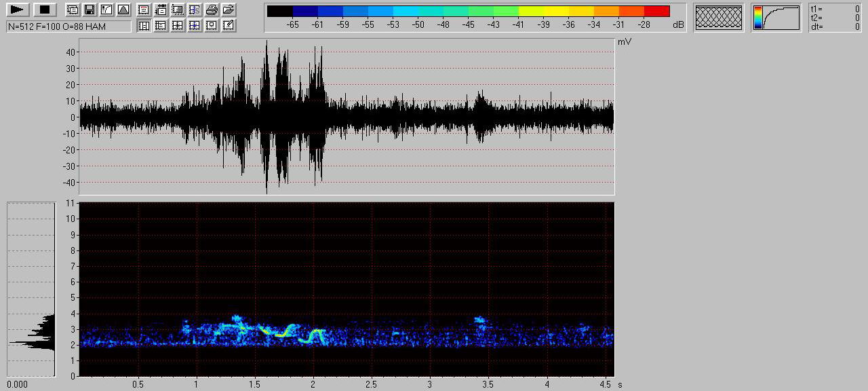This screenshot has height=391, width=868.
Task: Click the overlapping windows icon
Action: (72, 10)
